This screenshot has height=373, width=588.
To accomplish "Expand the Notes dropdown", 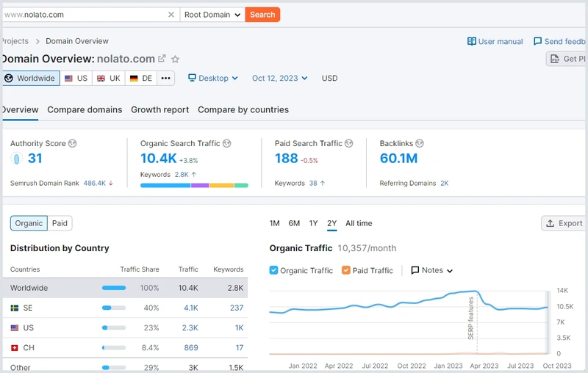I will tap(432, 270).
